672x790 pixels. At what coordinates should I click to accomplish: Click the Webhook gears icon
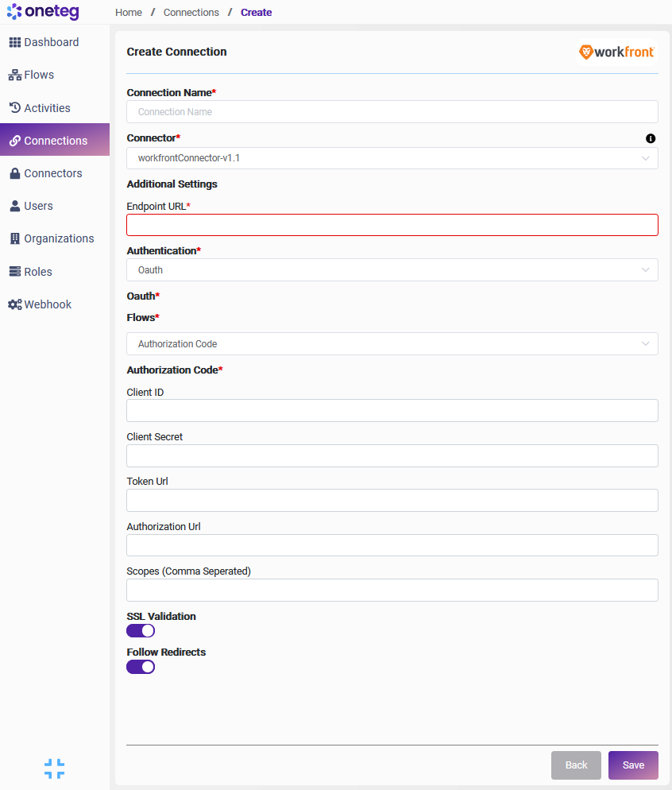pos(15,304)
